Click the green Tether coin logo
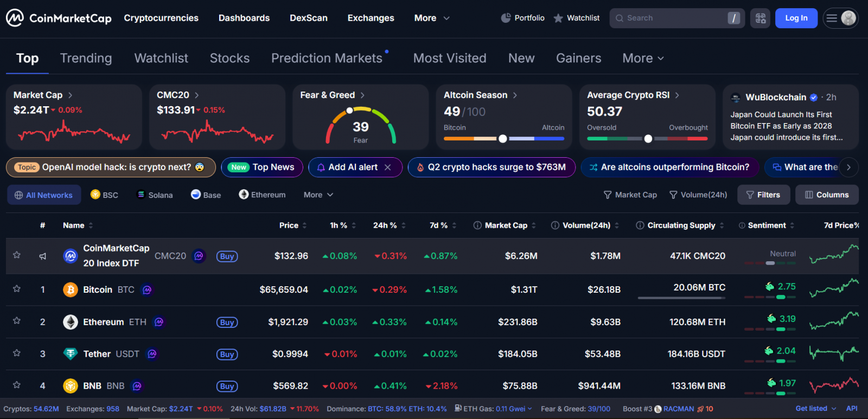 pyautogui.click(x=71, y=354)
